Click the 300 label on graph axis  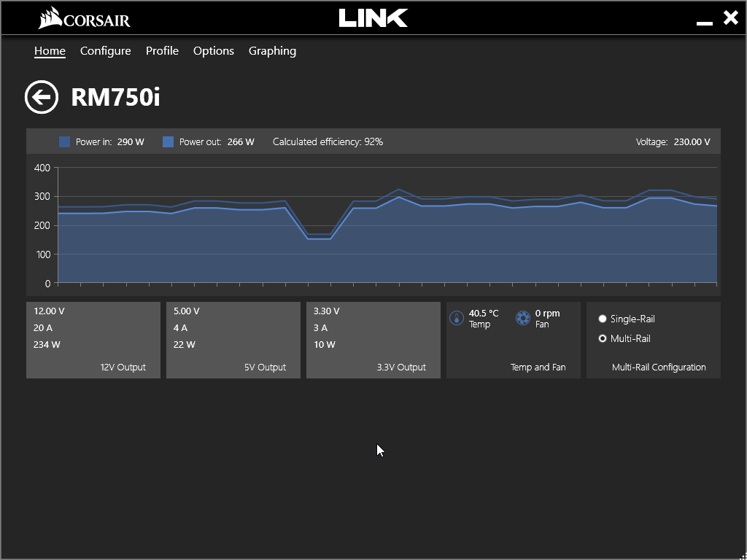point(42,197)
